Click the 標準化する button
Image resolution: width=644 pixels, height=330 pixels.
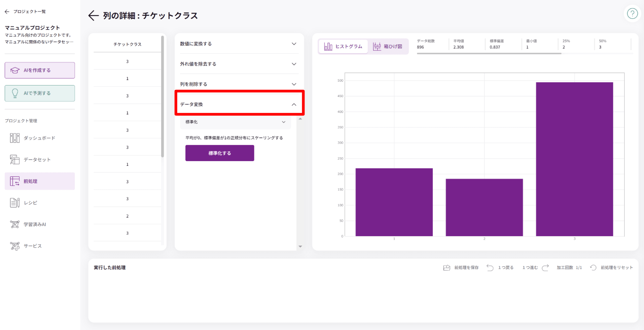click(219, 153)
